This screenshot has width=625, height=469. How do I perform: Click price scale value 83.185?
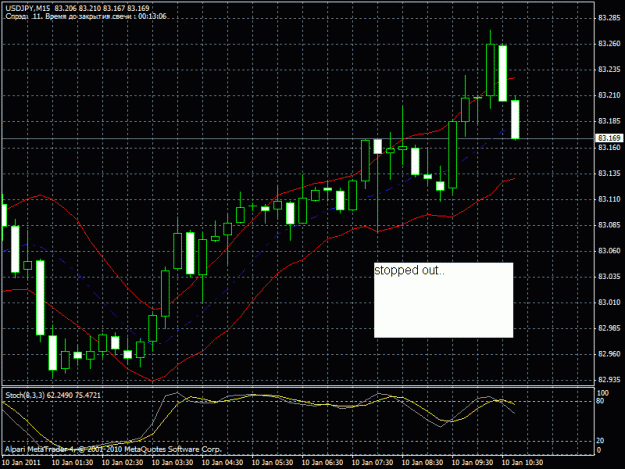click(609, 121)
